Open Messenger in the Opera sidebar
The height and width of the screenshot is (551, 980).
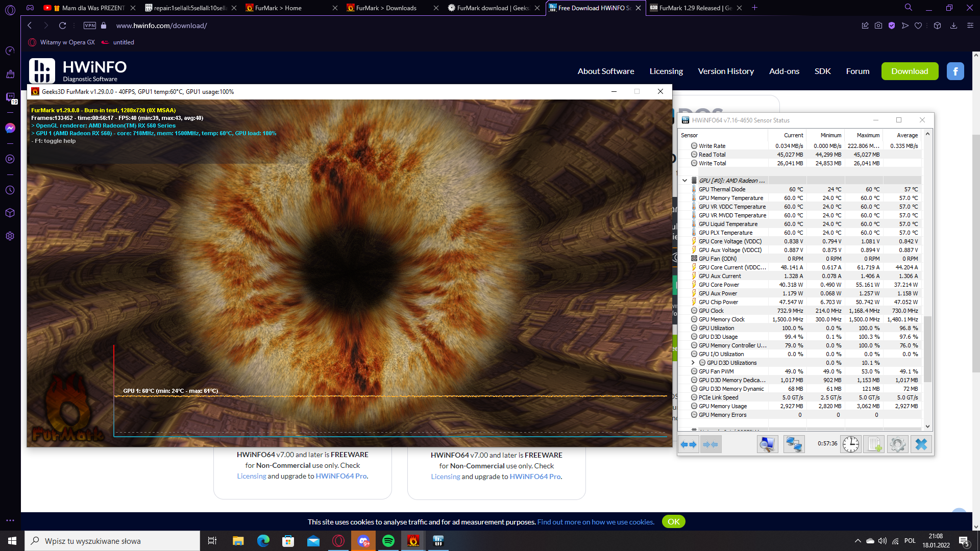[10, 128]
